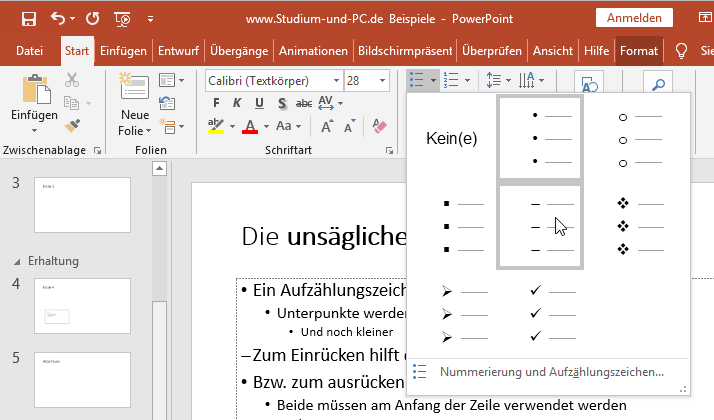Viewport: 714px width, 420px height.
Task: Open ribbon display options icon
Action: pos(704,18)
